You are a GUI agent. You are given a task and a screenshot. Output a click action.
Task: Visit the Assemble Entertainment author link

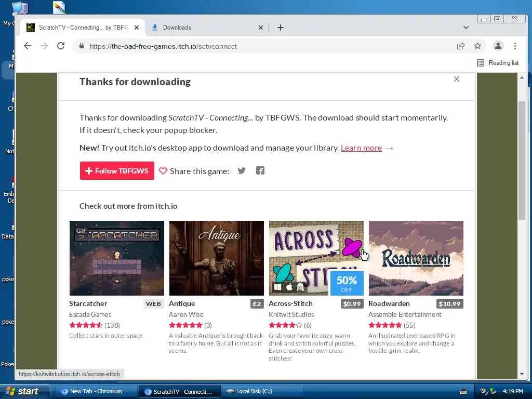pyautogui.click(x=405, y=314)
